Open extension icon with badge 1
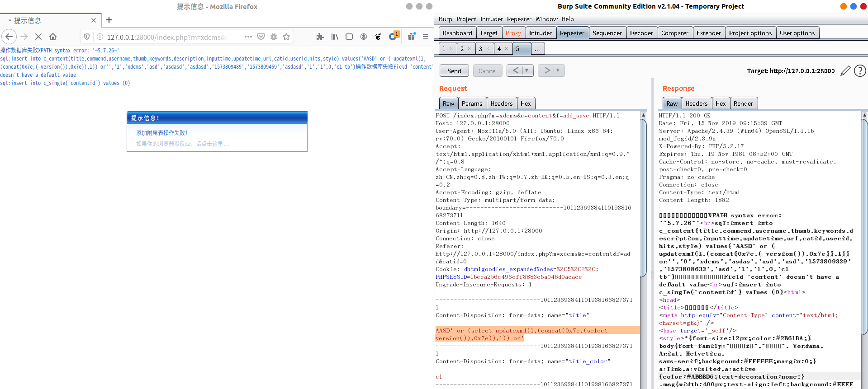868x389 pixels. [393, 36]
